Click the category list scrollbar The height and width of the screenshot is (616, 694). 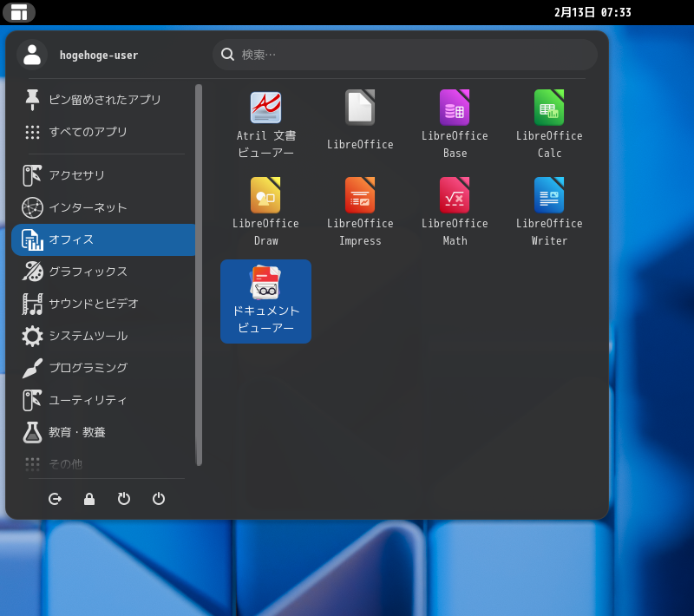point(199,274)
